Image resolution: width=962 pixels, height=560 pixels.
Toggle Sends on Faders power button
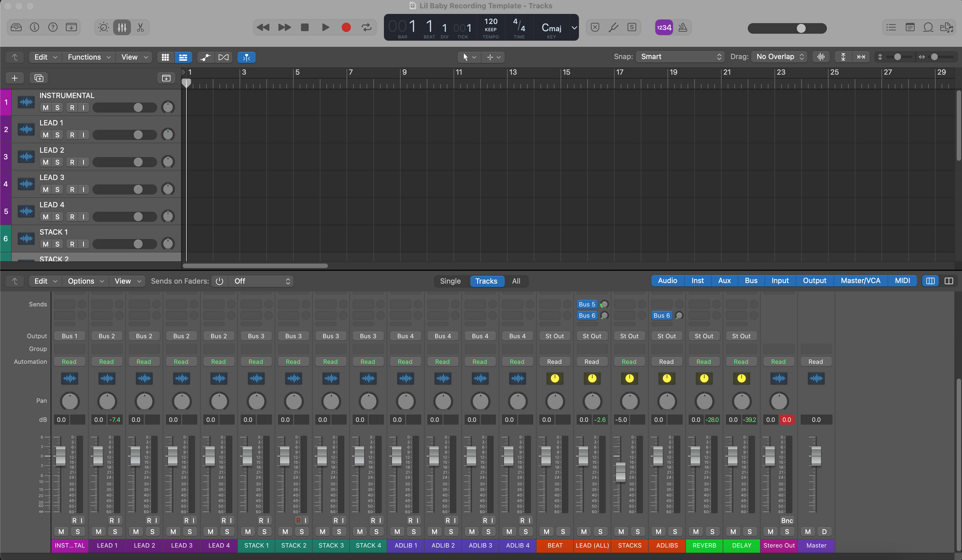click(219, 281)
